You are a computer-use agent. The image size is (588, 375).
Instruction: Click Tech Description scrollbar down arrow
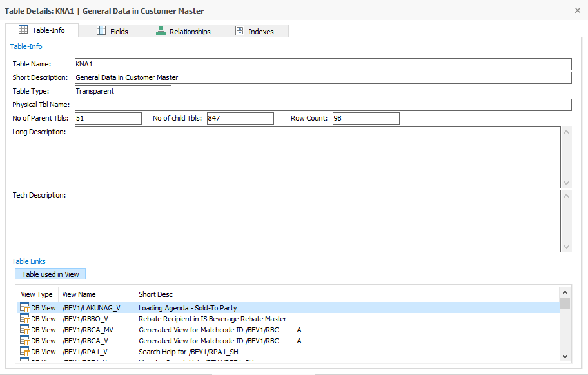566,247
